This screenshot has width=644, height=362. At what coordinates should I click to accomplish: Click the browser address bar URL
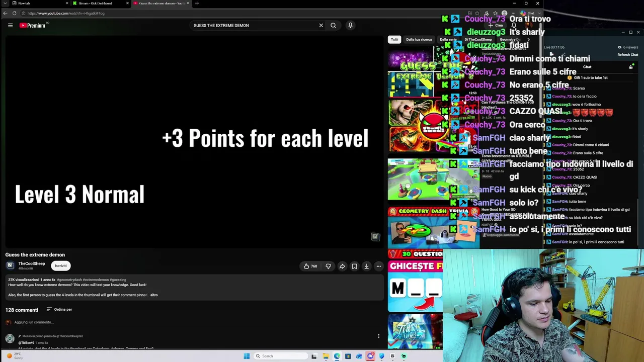[x=66, y=13]
